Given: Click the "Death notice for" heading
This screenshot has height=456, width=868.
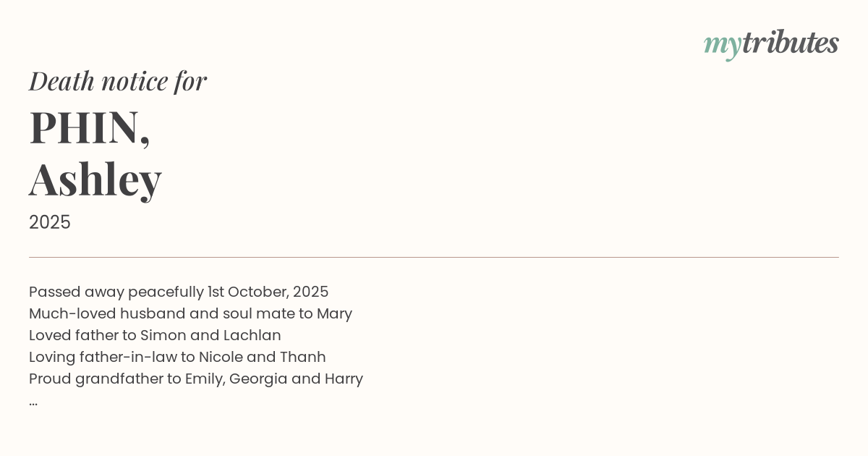Looking at the screenshot, I should (118, 81).
